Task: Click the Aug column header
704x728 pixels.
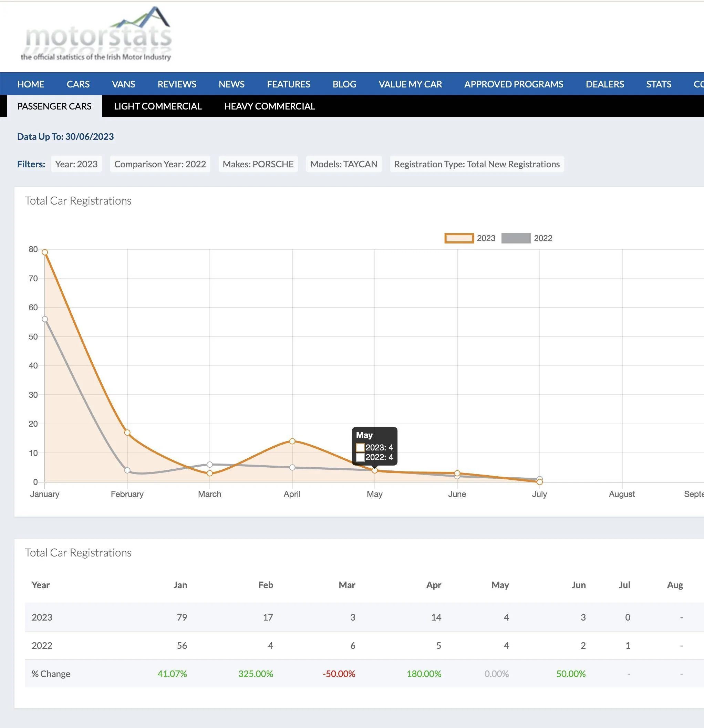Action: (x=675, y=585)
